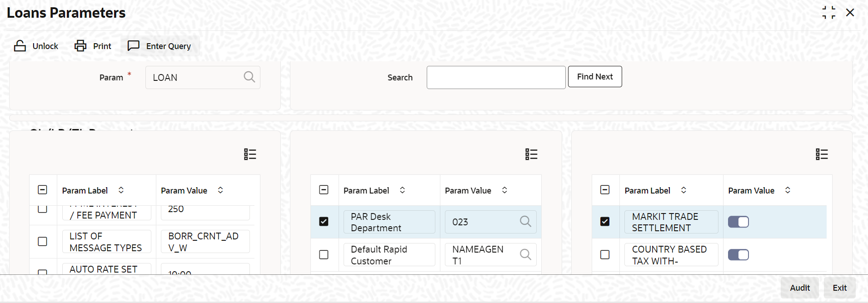The height and width of the screenshot is (303, 868).
Task: Click the AUTO RATE SET label
Action: tap(106, 268)
